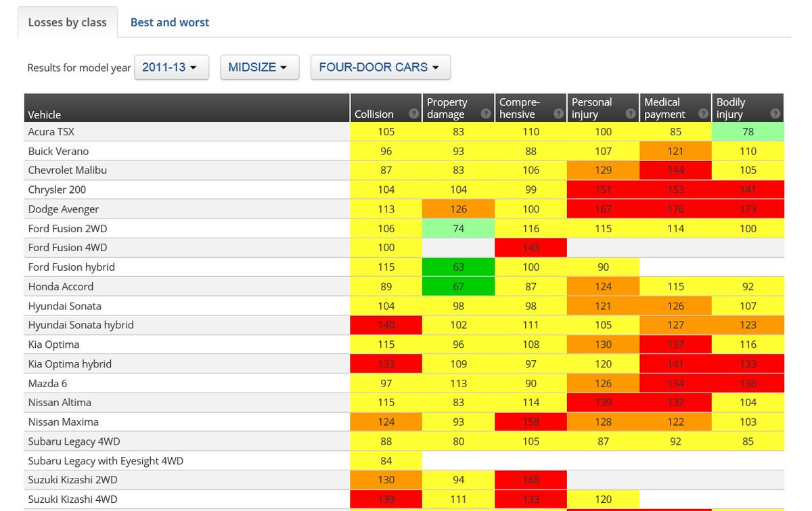Click Hyundai Sonata hybrid red collision cell 140
812x511 pixels.
(386, 325)
